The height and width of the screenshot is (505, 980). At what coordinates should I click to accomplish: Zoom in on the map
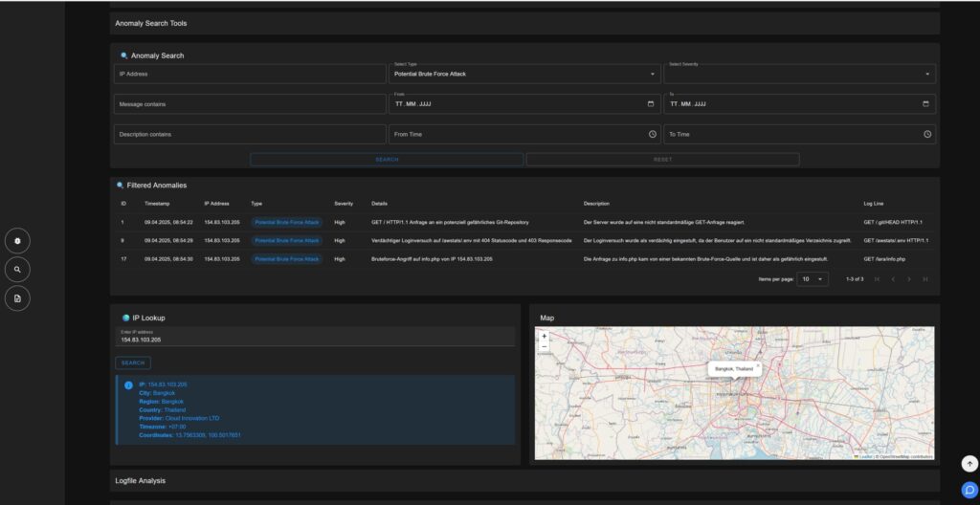(x=545, y=337)
